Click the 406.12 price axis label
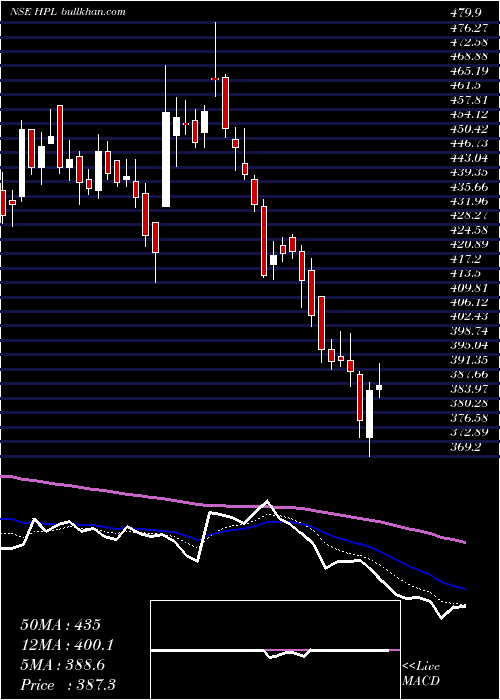The height and width of the screenshot is (700, 500). coord(469,302)
